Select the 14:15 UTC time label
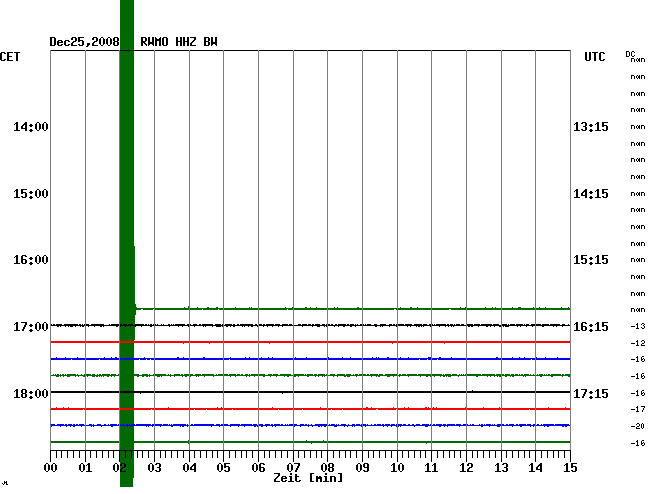This screenshot has width=650, height=494. [x=591, y=194]
